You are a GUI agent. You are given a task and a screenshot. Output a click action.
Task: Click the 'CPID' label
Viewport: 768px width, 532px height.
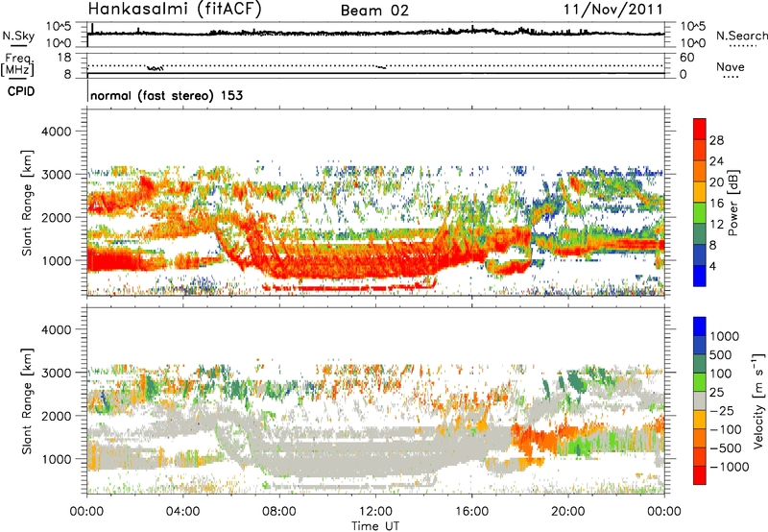[21, 91]
